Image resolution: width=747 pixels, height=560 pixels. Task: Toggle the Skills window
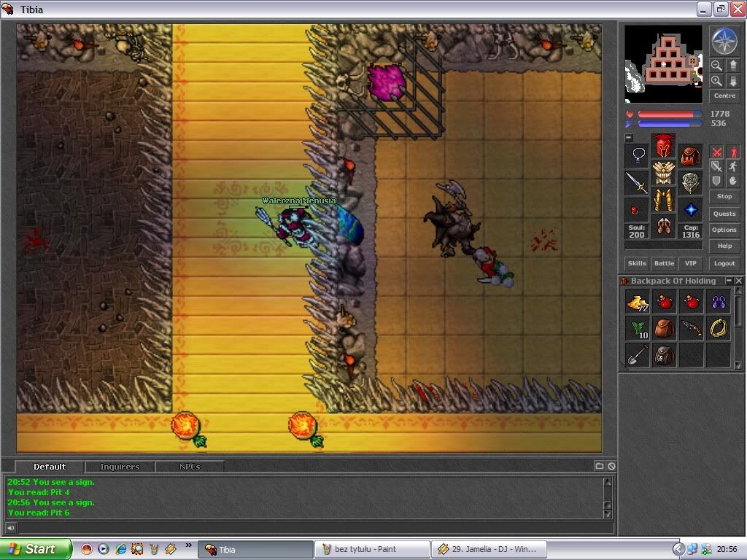[637, 263]
